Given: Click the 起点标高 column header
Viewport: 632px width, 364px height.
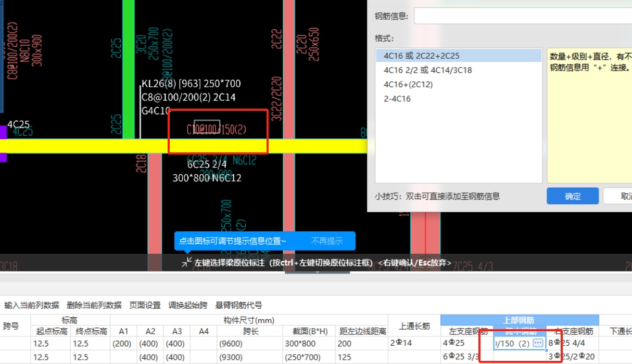Looking at the screenshot, I should point(50,331).
